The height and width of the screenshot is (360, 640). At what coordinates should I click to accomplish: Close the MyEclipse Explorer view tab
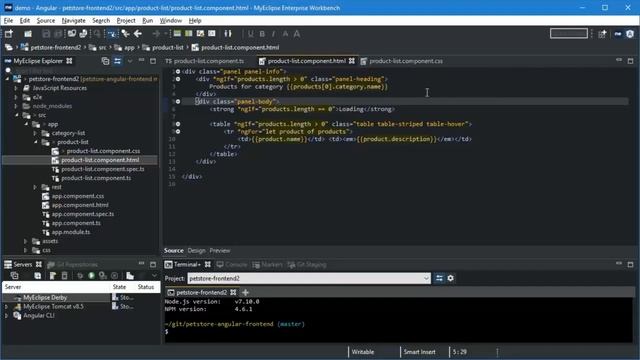tap(69, 61)
